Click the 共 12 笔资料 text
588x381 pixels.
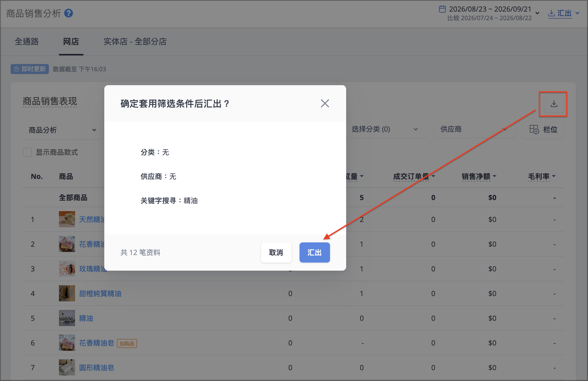coord(140,252)
